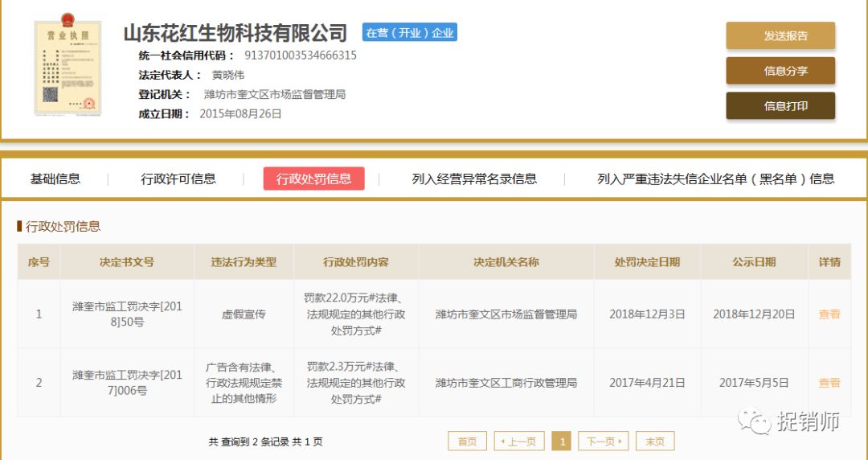
Task: Click publication date 2017年5月5日
Action: click(754, 383)
